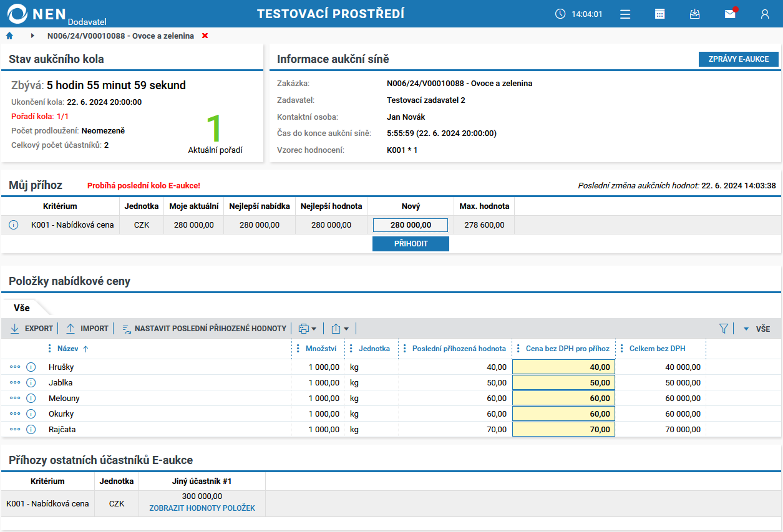
Task: Click the 14:04:01 clock time
Action: pos(587,14)
